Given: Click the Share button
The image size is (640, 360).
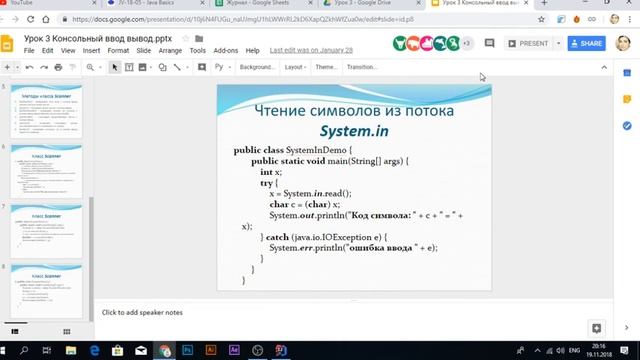Looking at the screenshot, I should (x=587, y=43).
